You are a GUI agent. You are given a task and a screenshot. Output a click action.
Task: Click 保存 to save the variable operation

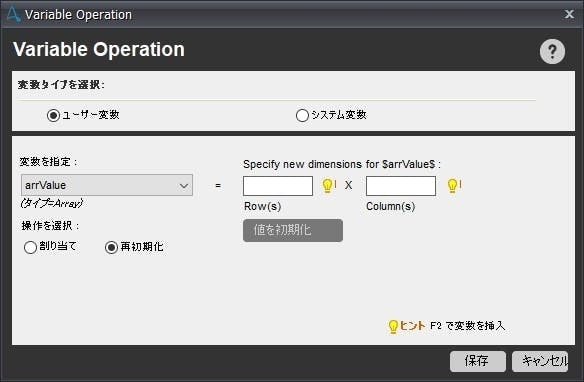(x=477, y=361)
